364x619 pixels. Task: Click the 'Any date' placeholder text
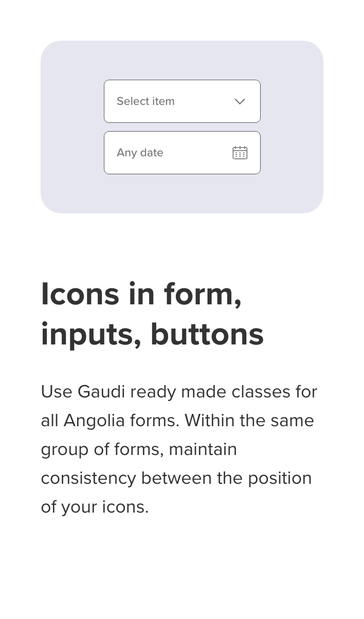tap(140, 153)
